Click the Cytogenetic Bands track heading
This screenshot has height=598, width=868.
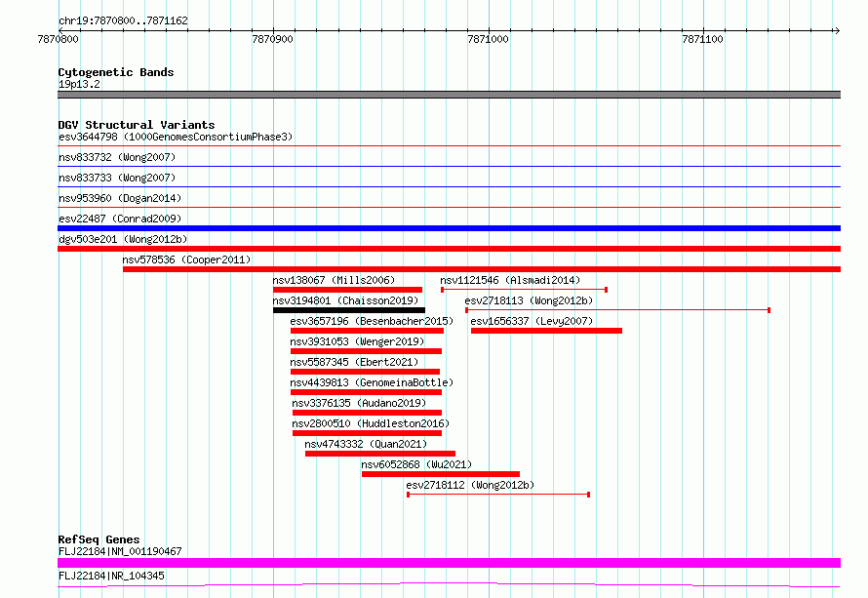click(116, 72)
